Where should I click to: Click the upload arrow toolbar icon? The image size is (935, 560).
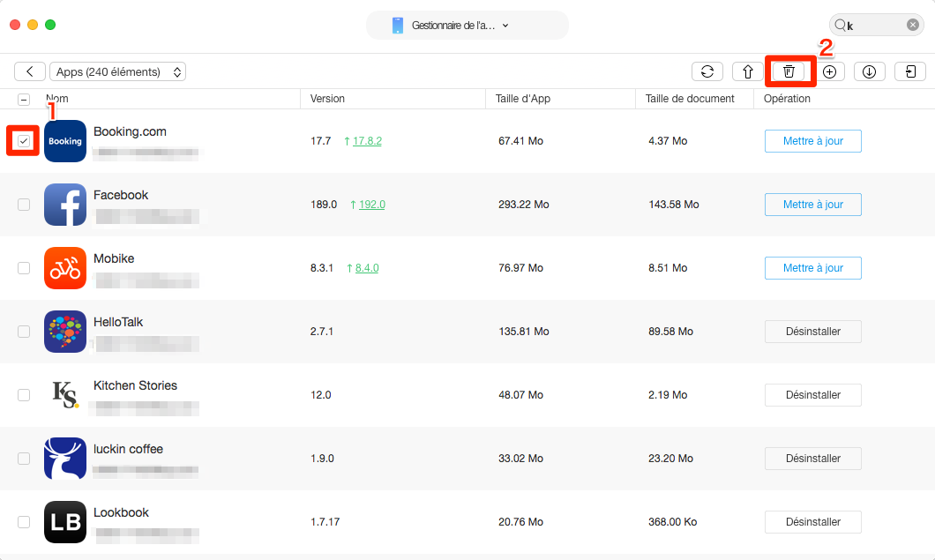pos(747,72)
